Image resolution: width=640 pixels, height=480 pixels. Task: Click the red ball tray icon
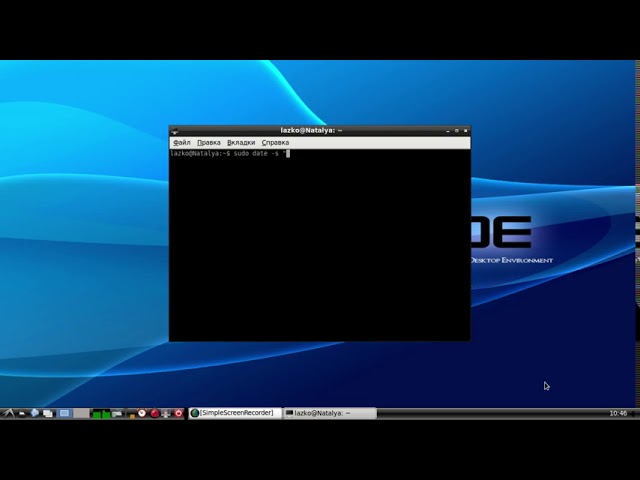click(154, 413)
